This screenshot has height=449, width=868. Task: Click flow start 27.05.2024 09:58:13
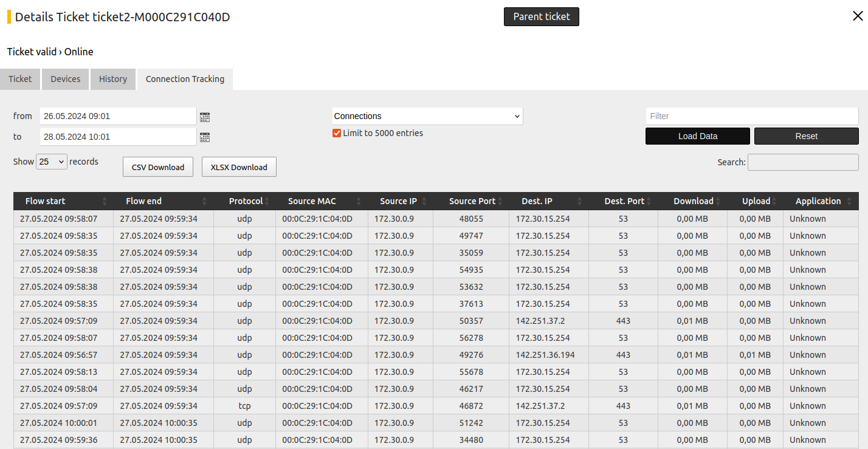tap(58, 372)
